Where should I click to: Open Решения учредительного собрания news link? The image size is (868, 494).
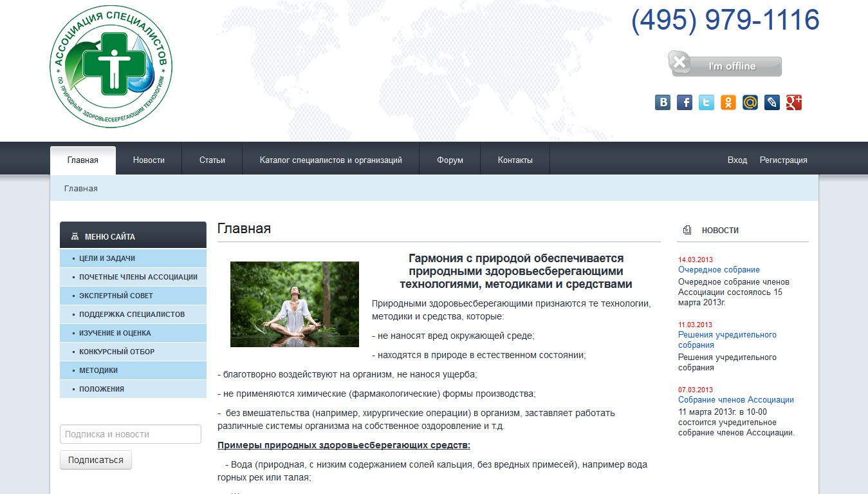pos(727,340)
